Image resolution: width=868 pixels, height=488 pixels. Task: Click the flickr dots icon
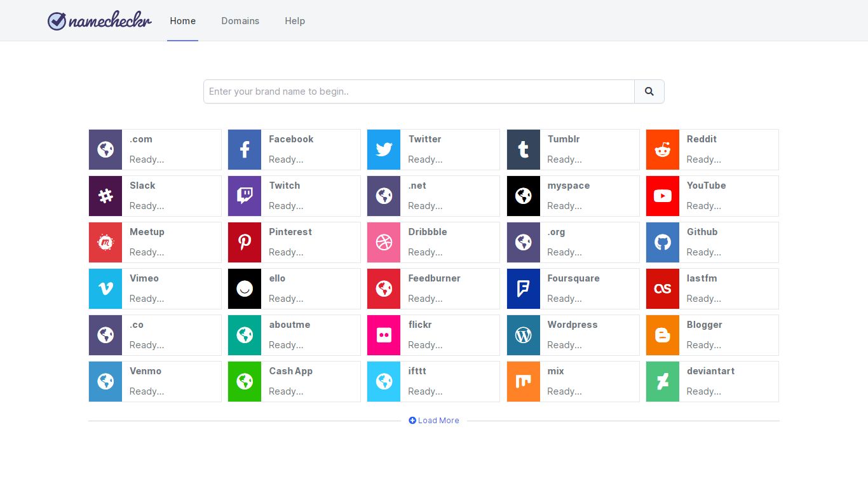[x=384, y=335]
